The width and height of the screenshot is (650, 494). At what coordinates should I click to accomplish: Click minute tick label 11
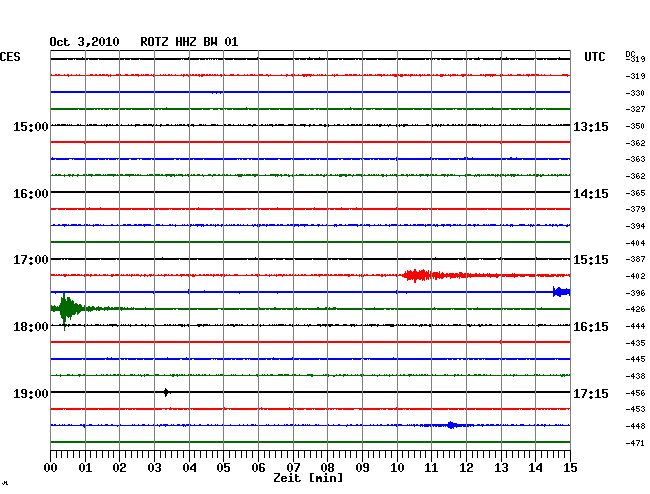coord(431,468)
